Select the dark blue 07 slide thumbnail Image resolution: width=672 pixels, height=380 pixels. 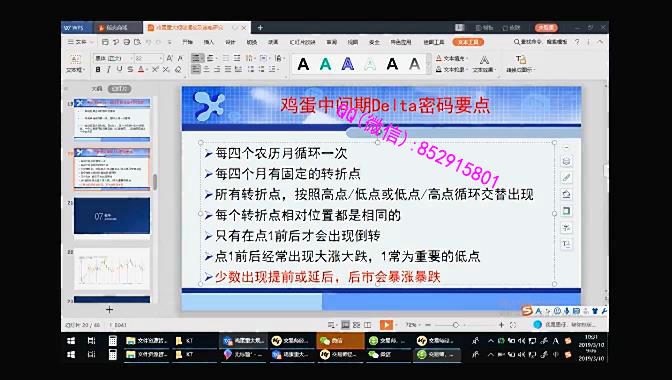[112, 215]
